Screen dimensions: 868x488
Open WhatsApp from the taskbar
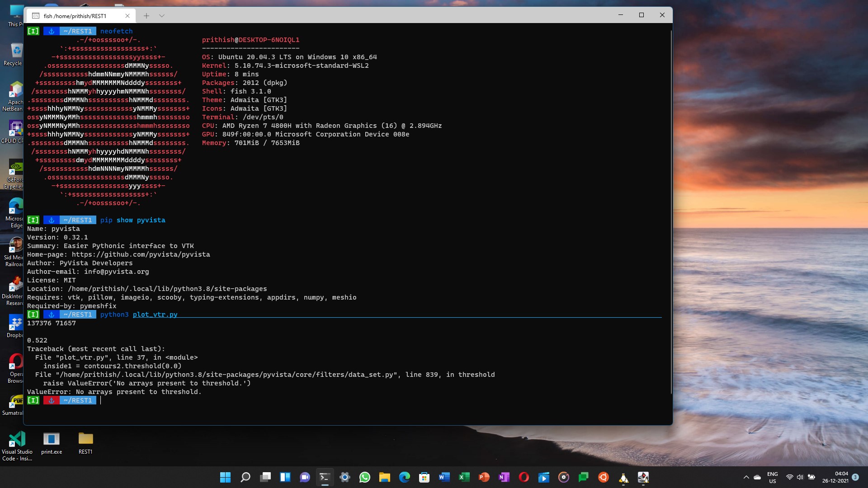coord(365,477)
